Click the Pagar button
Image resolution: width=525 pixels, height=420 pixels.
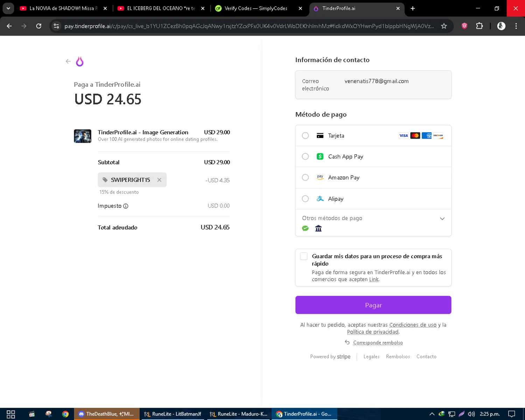(x=373, y=305)
